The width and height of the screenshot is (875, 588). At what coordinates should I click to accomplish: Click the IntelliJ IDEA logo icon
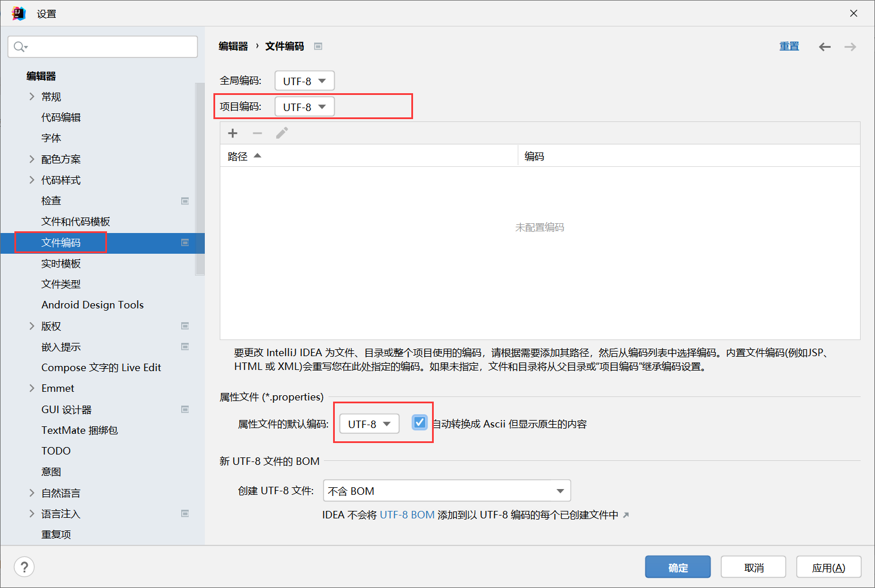19,13
